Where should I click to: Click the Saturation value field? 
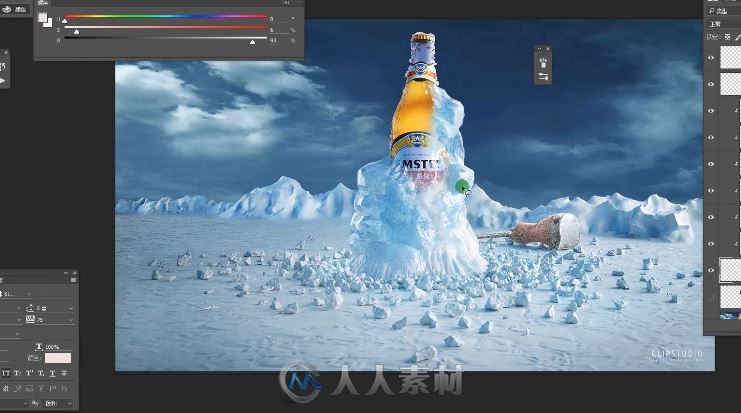tap(277, 30)
